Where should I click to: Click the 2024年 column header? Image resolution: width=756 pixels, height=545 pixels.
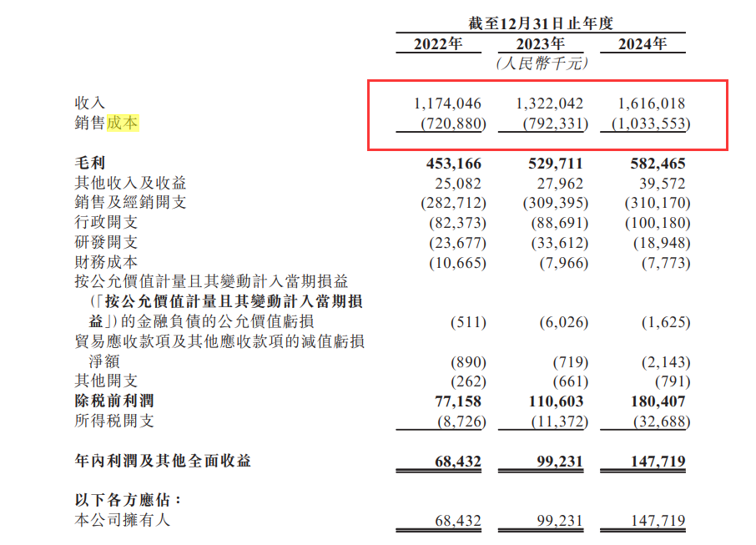(x=643, y=44)
